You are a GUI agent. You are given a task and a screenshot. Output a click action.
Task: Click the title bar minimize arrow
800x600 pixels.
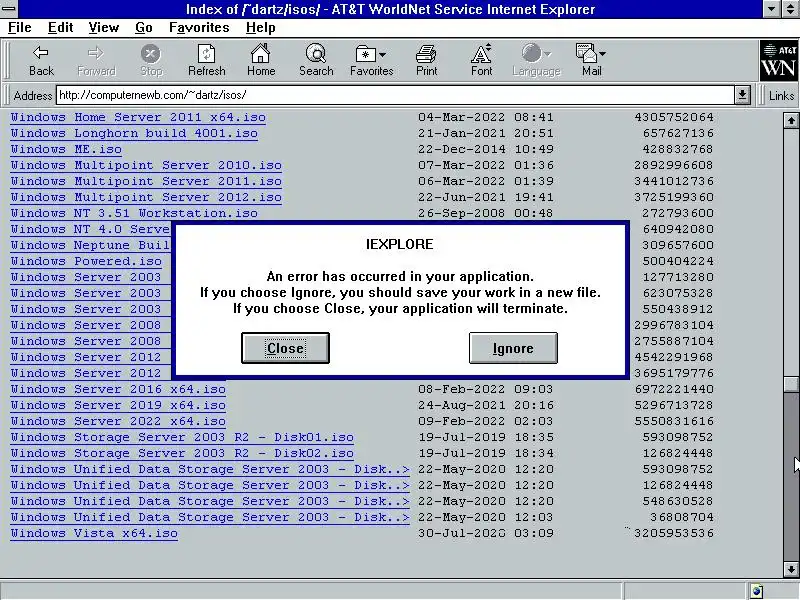pos(771,9)
